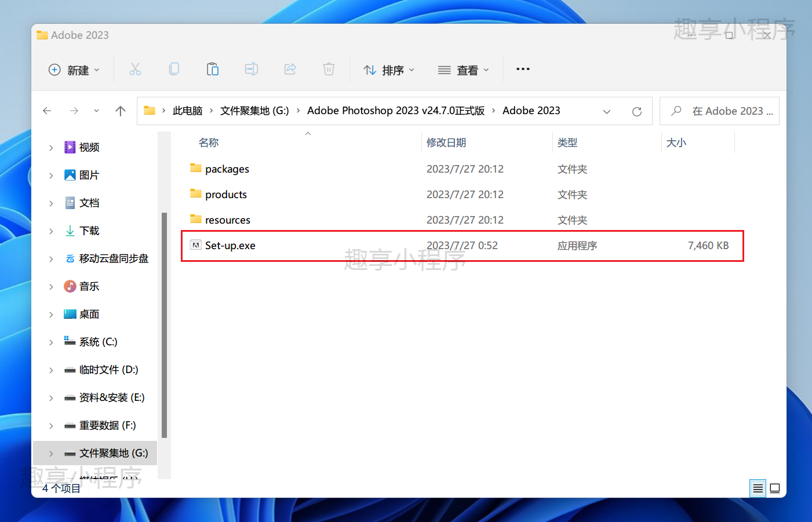
Task: Click the search box for Adobe 2023
Action: point(719,111)
